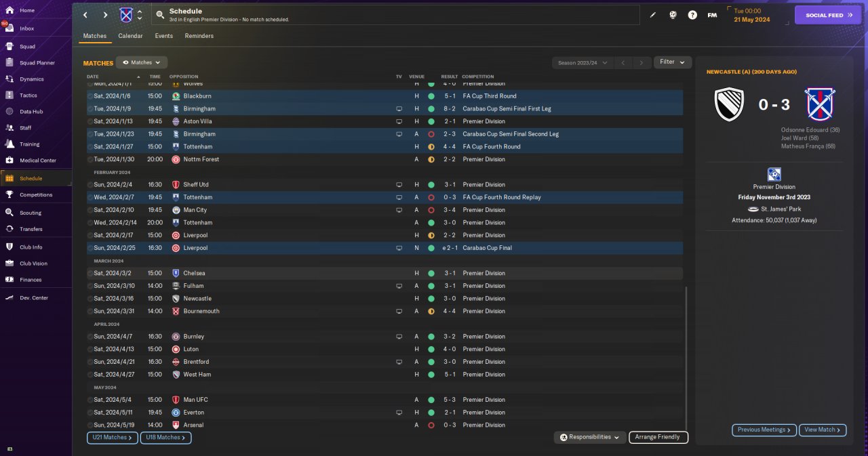This screenshot has height=456, width=868.
Task: Click the pencil edit icon
Action: point(653,15)
